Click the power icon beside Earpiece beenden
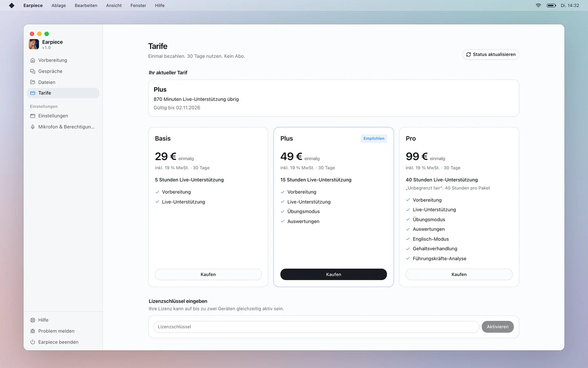 (x=33, y=342)
